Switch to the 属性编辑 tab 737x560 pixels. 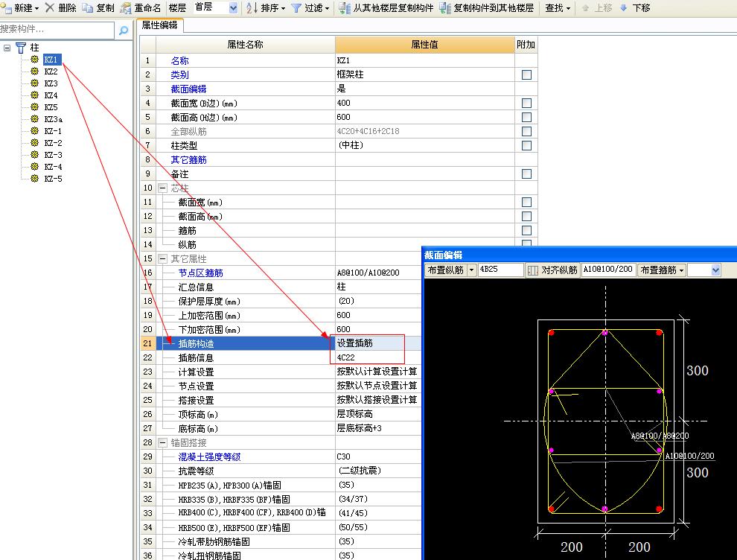[160, 25]
